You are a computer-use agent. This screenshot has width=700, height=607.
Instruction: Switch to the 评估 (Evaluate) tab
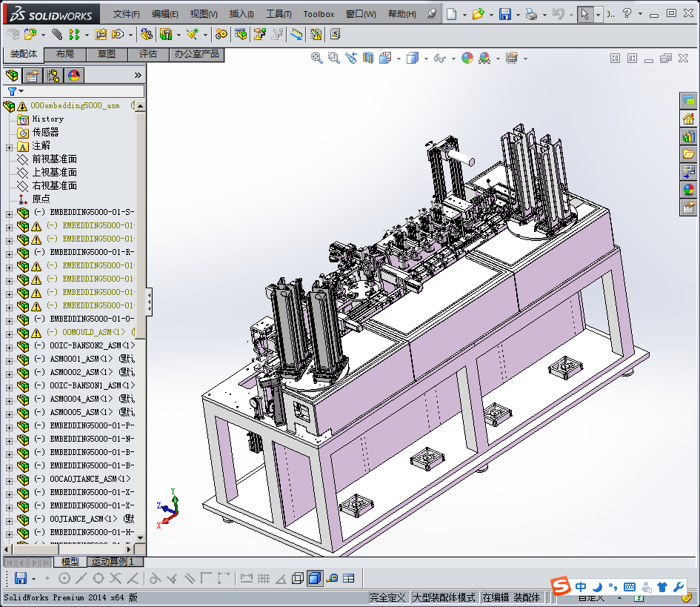click(x=147, y=54)
